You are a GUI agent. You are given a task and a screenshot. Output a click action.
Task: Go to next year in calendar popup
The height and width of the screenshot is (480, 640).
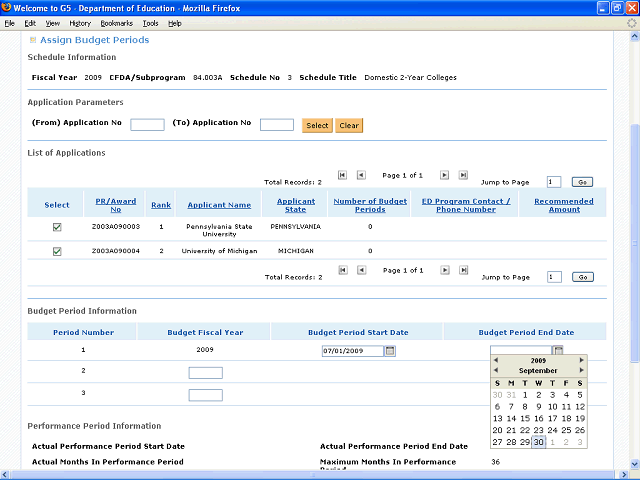(582, 360)
